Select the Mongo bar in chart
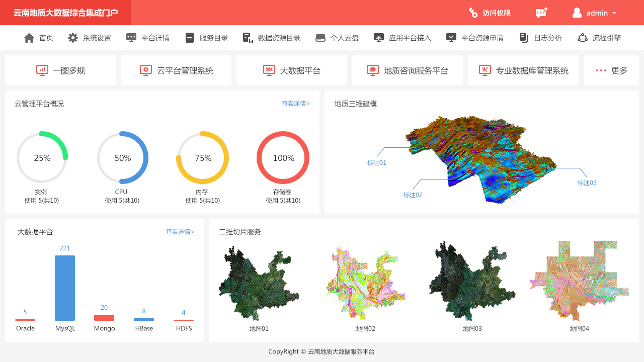 [x=104, y=318]
